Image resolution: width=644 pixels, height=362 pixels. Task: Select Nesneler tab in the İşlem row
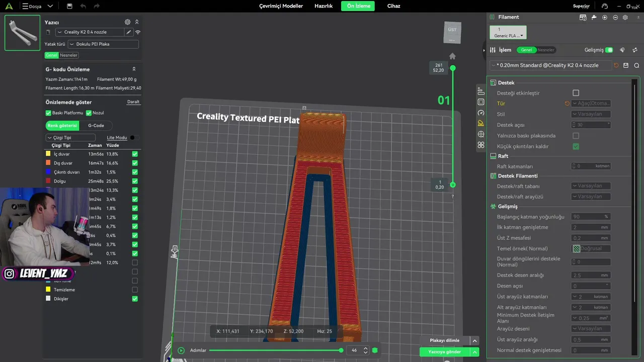click(x=546, y=50)
